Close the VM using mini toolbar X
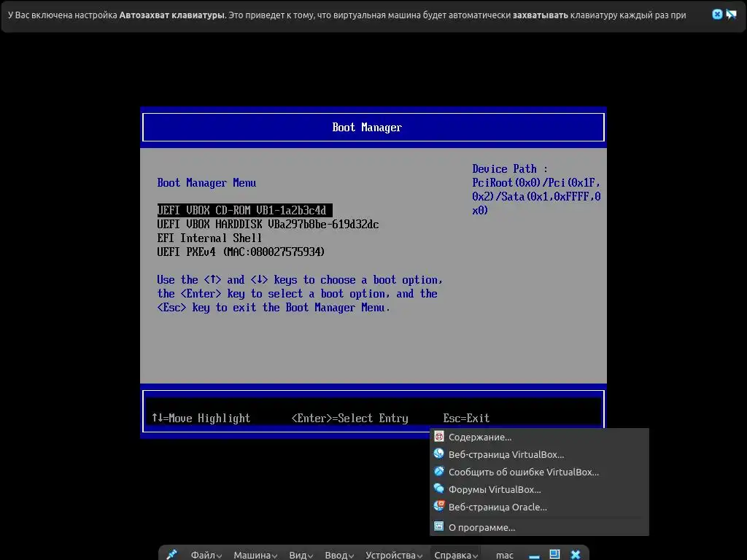The width and height of the screenshot is (747, 560). point(576,555)
